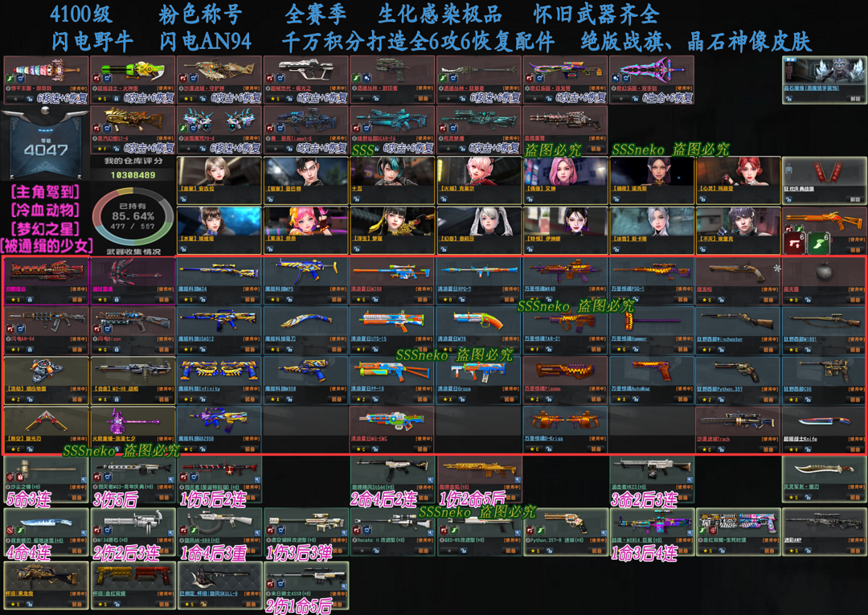Screen dimensions: 868x615
Task: Select the 万圣惊魂D-Kriss dual guns image
Action: [565, 420]
